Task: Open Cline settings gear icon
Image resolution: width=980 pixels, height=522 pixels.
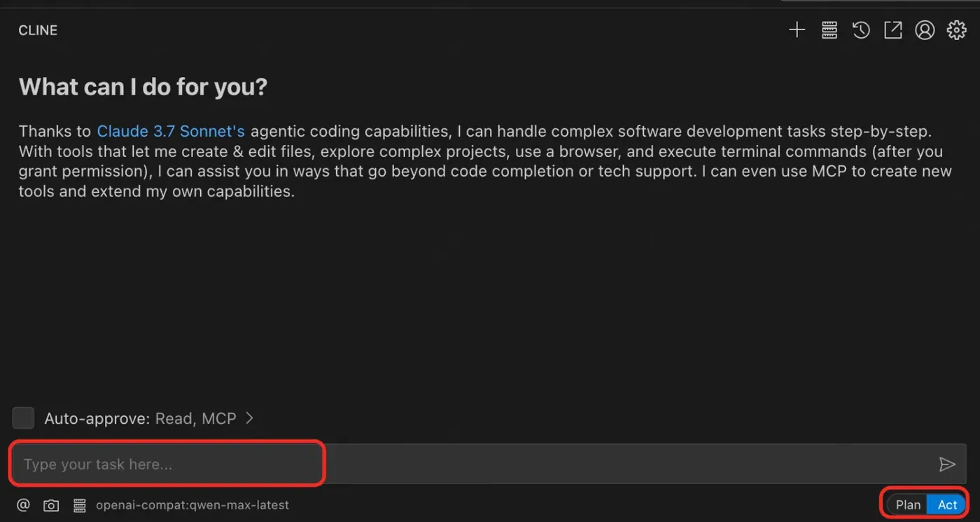Action: pyautogui.click(x=956, y=30)
